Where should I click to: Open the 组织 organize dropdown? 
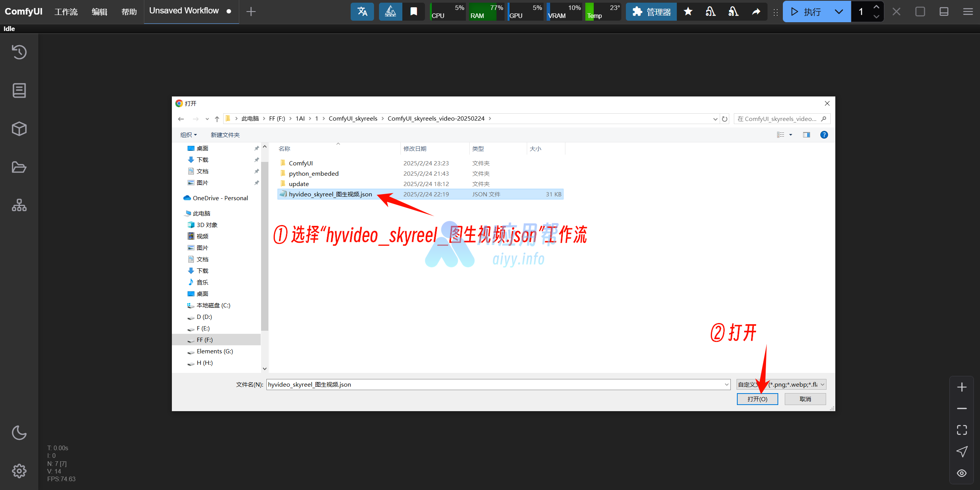(188, 135)
